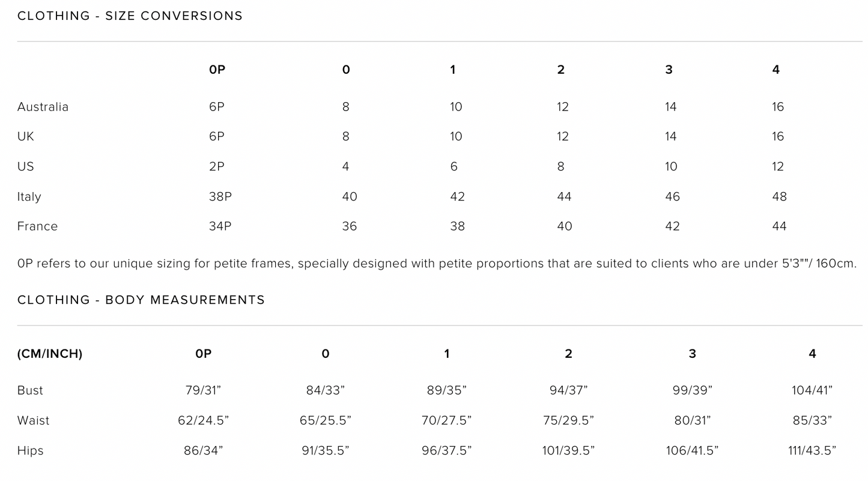
Task: Click the Italy row label
Action: 29,197
